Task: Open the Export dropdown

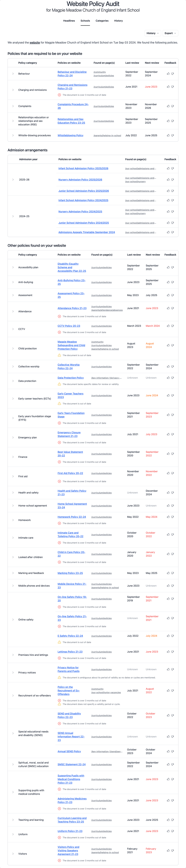Action: [170, 33]
